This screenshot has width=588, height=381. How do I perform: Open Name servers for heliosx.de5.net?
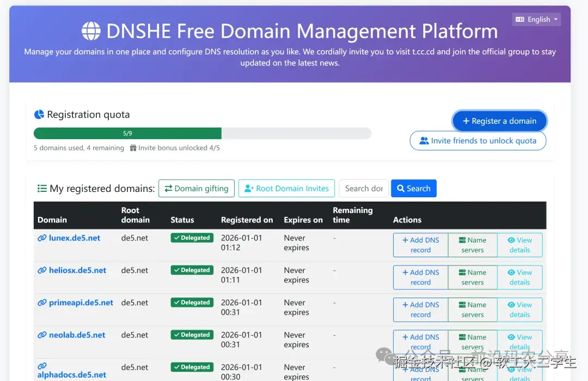[473, 277]
